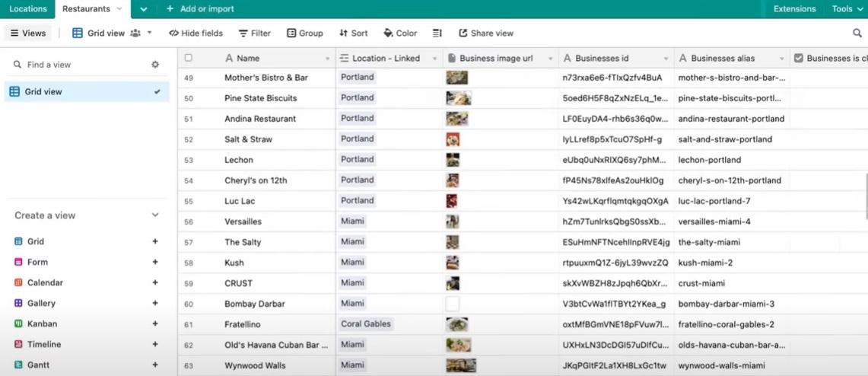The width and height of the screenshot is (868, 376).
Task: Open the Color records option
Action: click(x=400, y=33)
